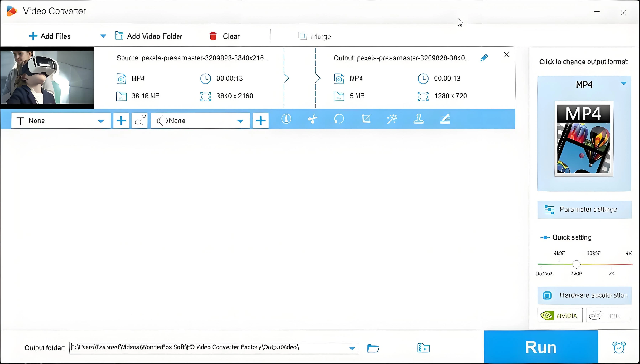Click source size 38.18 MB
This screenshot has height=364, width=640.
(x=145, y=96)
